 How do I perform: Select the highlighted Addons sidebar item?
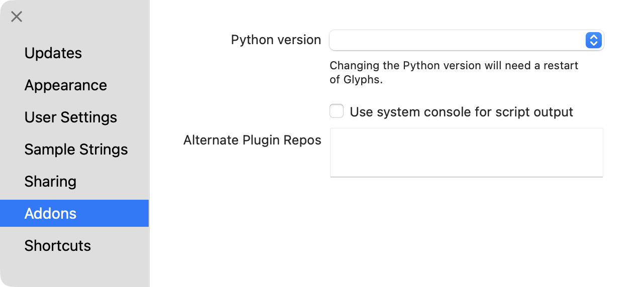coord(50,214)
